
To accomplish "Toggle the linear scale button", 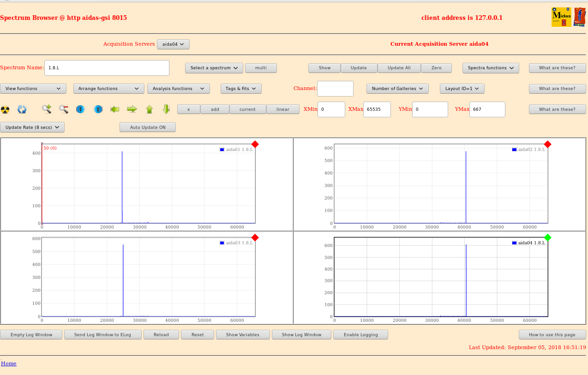I will [x=283, y=109].
